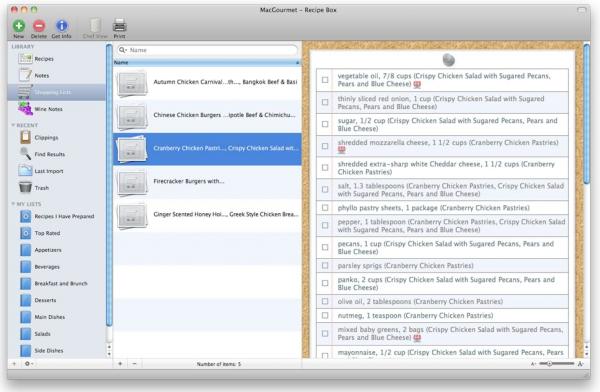Click the icon after the vegetable oil text
Viewport: 600px width, 392px height.
417,85
